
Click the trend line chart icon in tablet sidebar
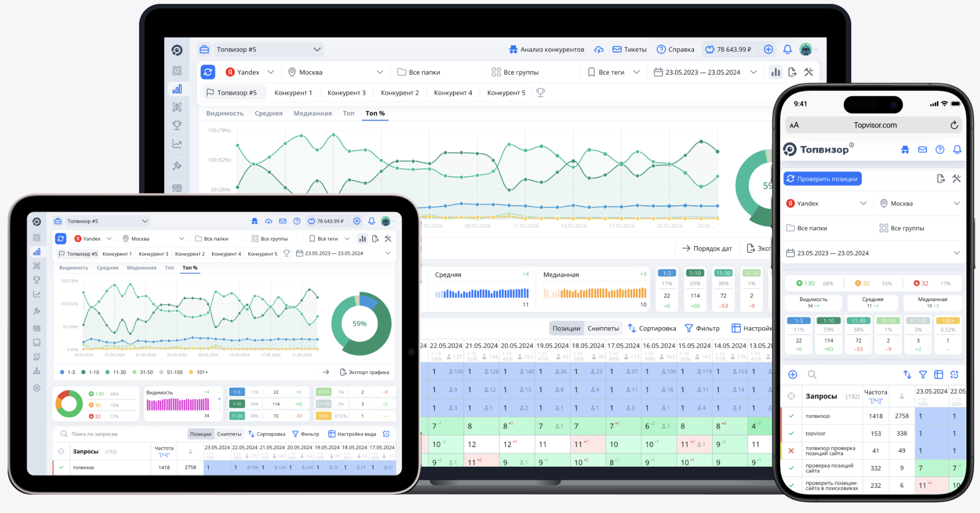pos(37,294)
